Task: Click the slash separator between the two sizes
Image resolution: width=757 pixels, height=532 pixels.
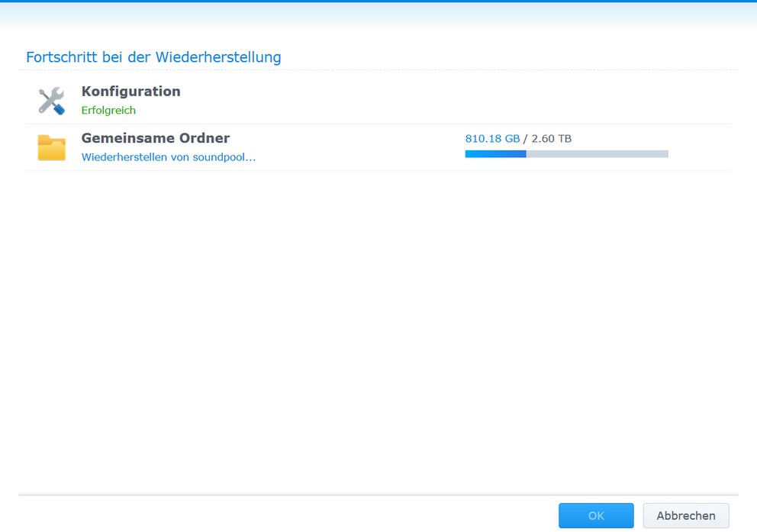Action: [526, 139]
